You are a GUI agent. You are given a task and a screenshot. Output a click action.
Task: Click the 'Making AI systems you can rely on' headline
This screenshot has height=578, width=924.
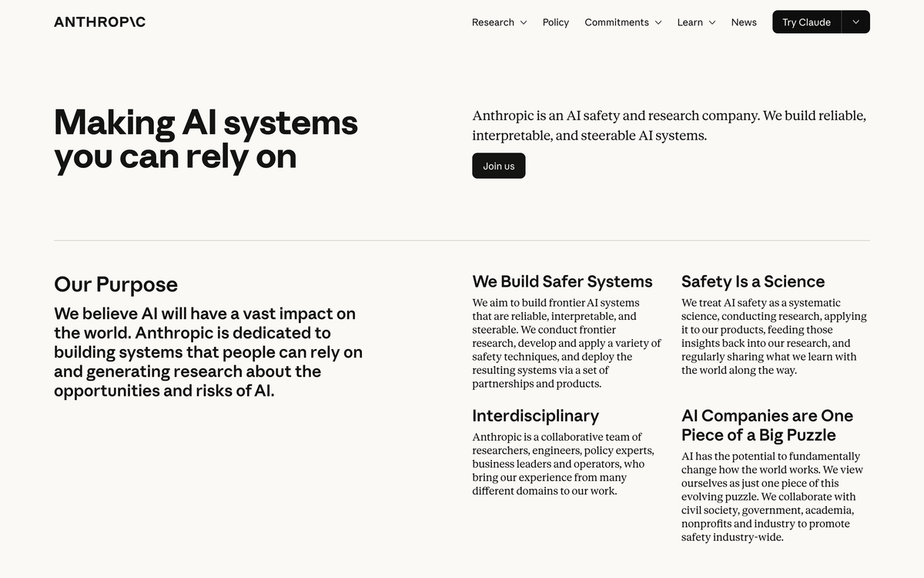206,139
